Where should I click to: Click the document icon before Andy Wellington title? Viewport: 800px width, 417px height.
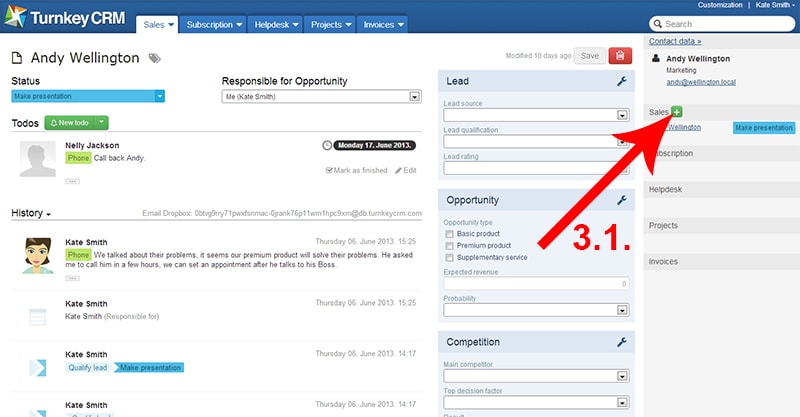pos(17,58)
